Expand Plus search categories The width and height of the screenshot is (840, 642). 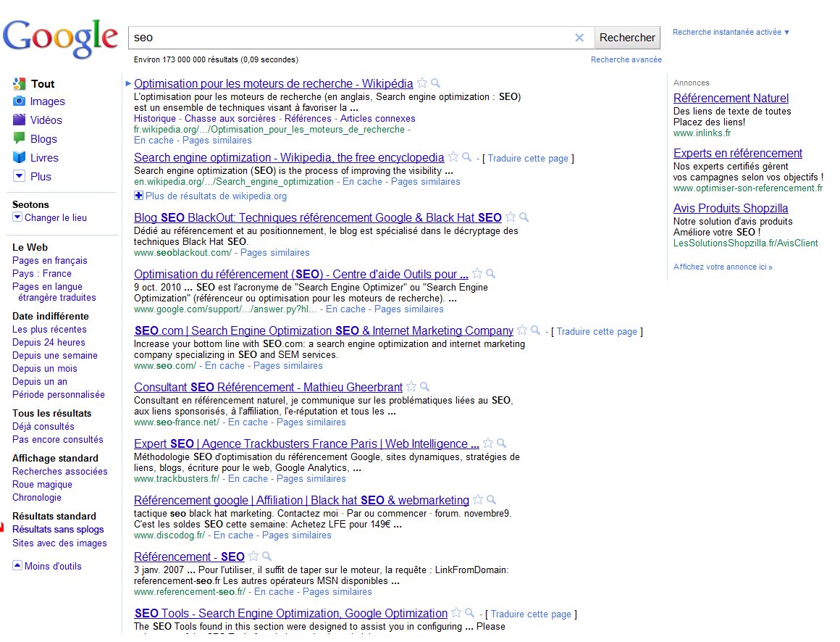pyautogui.click(x=20, y=176)
